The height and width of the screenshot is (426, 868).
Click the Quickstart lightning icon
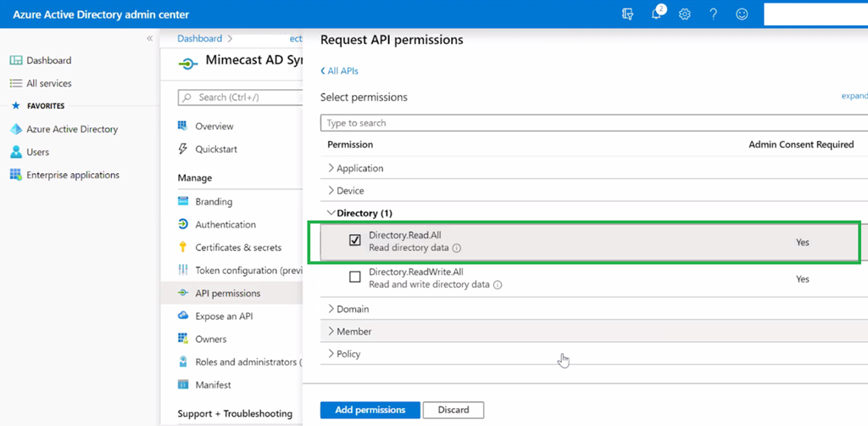click(x=183, y=149)
